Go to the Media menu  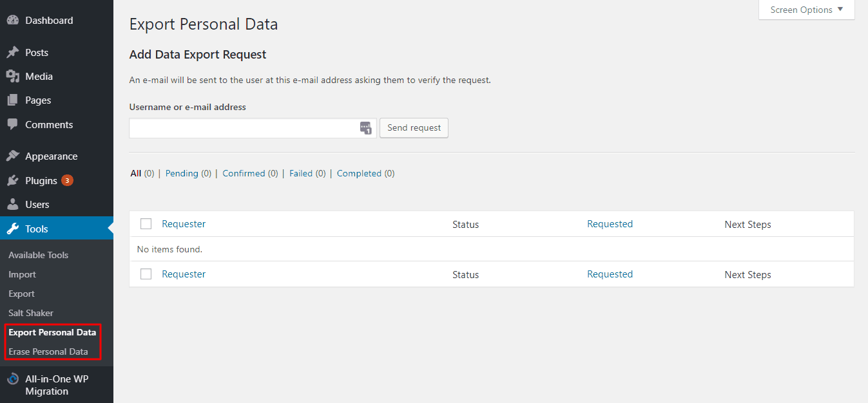tap(39, 77)
